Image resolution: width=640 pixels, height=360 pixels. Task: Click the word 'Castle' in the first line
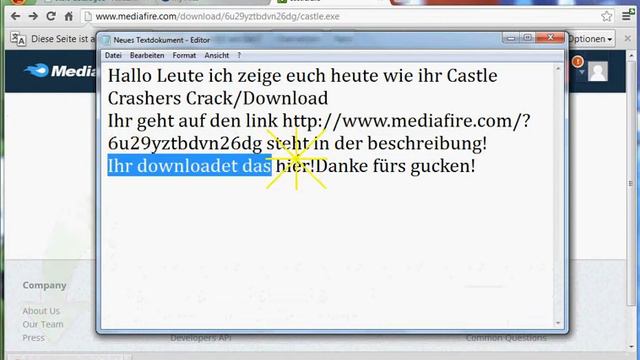pos(472,76)
